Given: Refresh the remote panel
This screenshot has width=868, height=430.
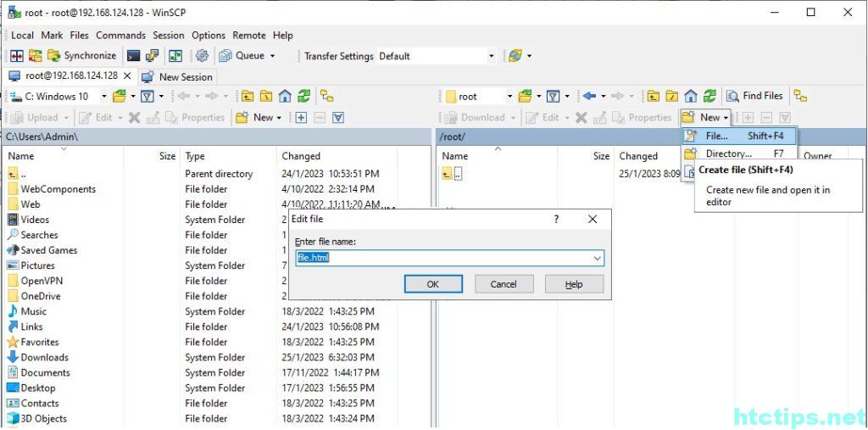Looking at the screenshot, I should (x=709, y=97).
